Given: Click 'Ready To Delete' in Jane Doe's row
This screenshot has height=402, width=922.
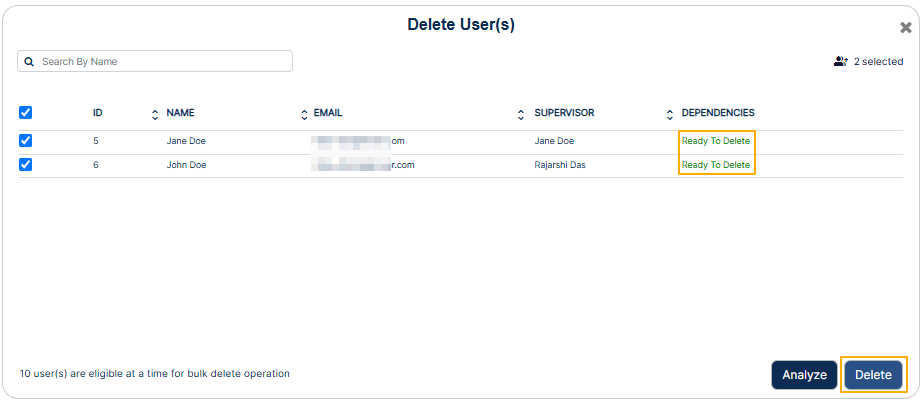Looking at the screenshot, I should coord(716,141).
